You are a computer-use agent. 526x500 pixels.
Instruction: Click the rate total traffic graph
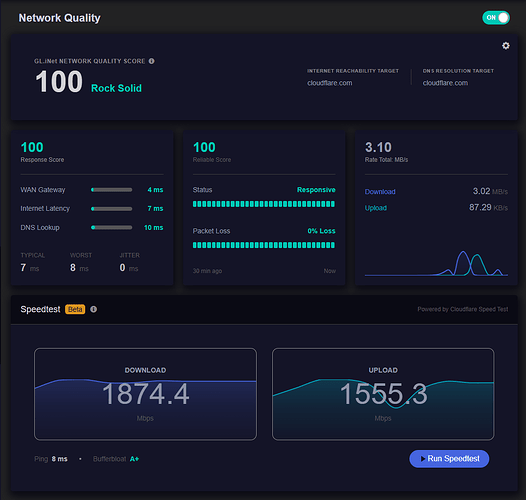click(436, 263)
